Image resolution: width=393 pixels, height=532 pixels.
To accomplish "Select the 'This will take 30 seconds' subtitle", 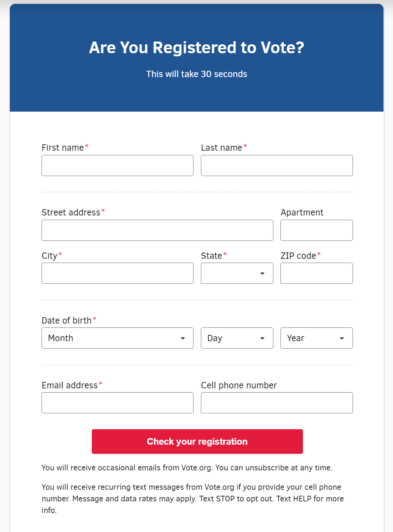I will [197, 74].
